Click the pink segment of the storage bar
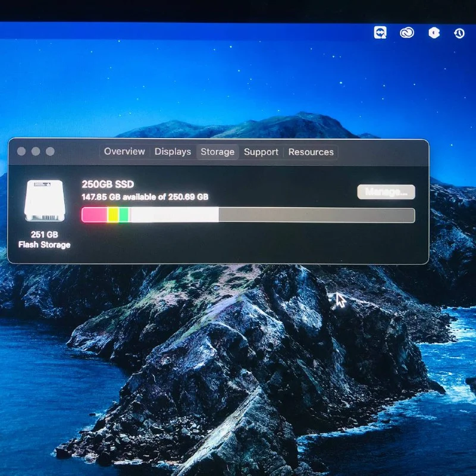 pos(94,215)
